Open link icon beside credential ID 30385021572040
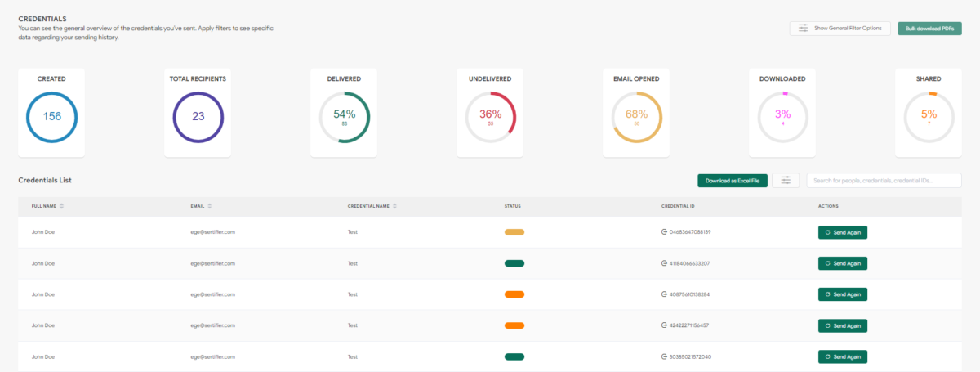 664,356
